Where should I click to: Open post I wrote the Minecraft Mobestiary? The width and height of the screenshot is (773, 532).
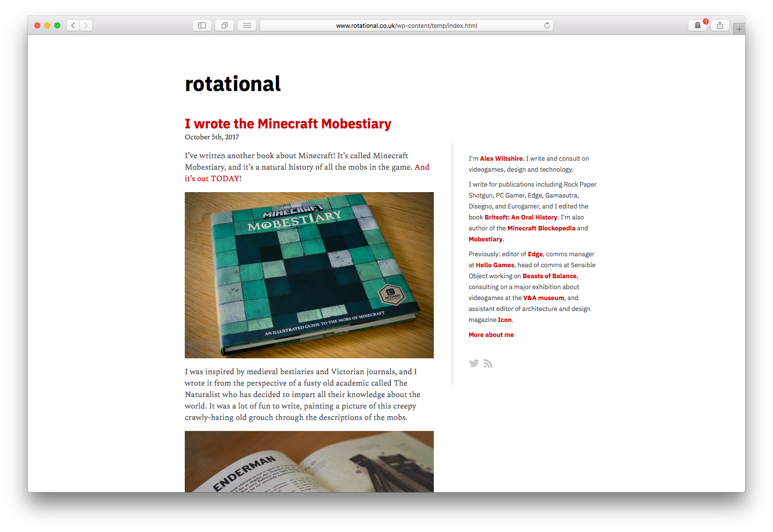point(288,123)
